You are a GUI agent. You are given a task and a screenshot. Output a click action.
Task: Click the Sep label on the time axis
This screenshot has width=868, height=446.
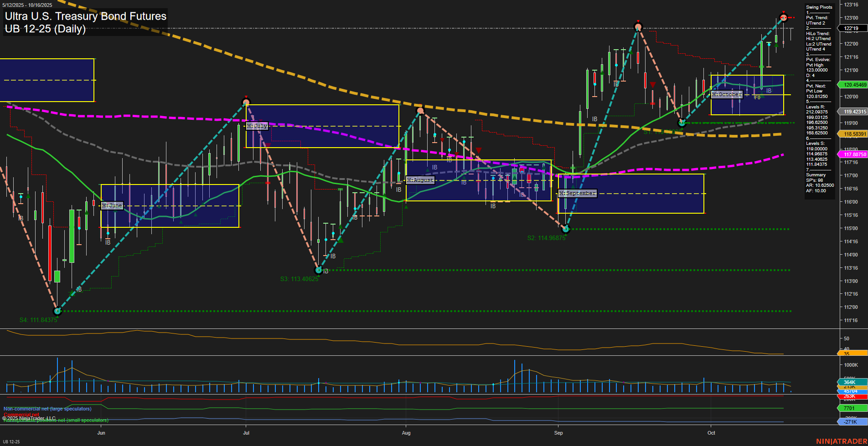558,433
